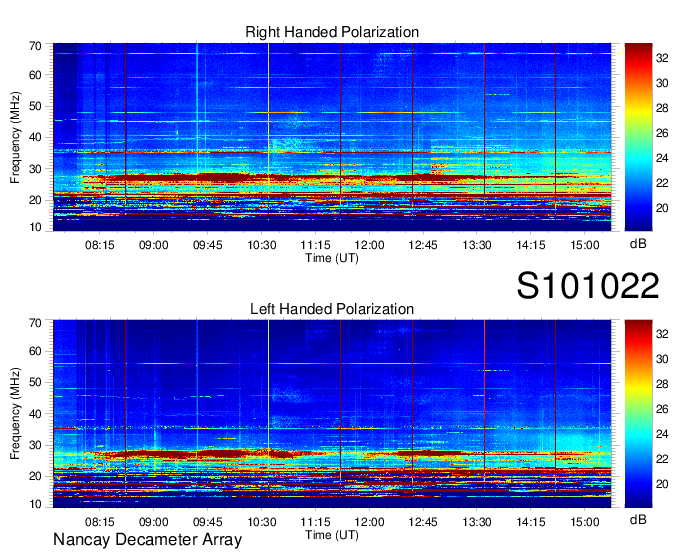Click the Left Handed plot's color bar
680x552 pixels.
tap(638, 414)
